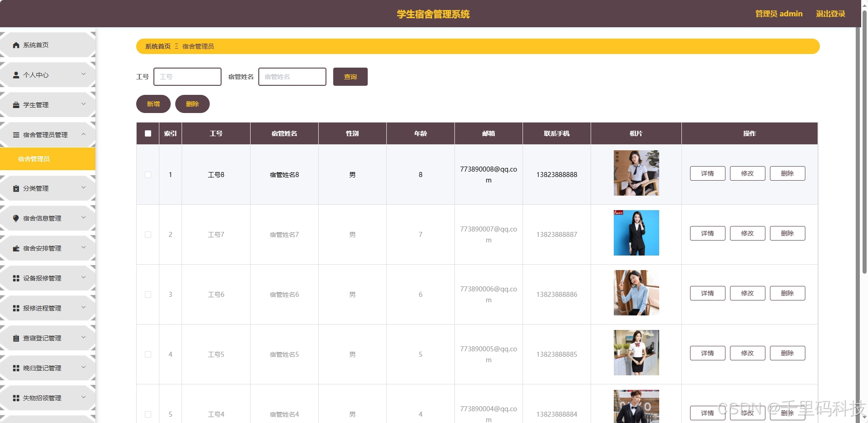
Task: Go to 系统首页 in the breadcrumb
Action: click(x=158, y=46)
